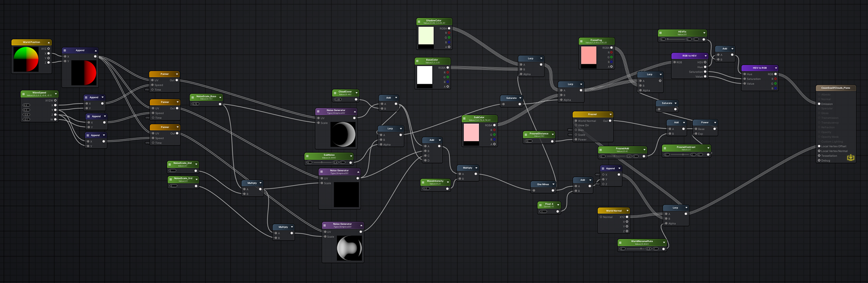Click the WaveIntensity node hamburger icon

pos(424,182)
